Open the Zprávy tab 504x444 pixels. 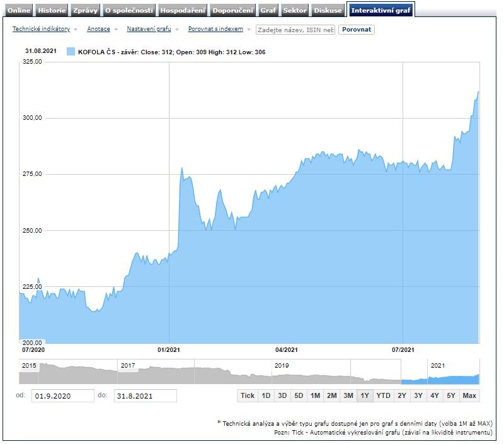click(84, 11)
